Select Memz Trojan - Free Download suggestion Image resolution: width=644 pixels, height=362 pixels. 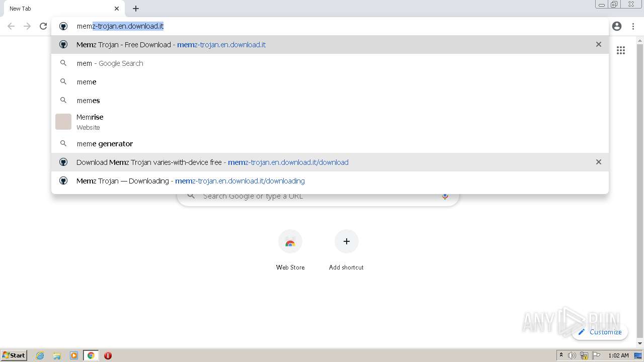pyautogui.click(x=330, y=45)
